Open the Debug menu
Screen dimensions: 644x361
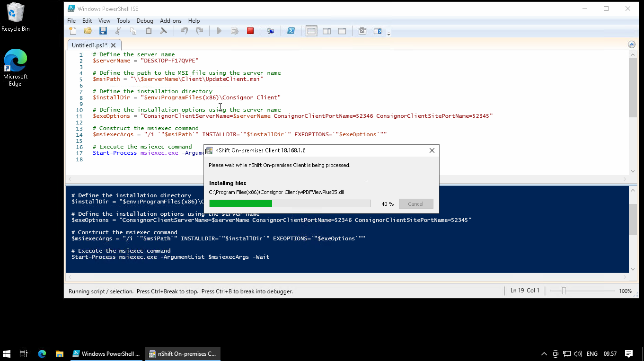[x=145, y=21]
